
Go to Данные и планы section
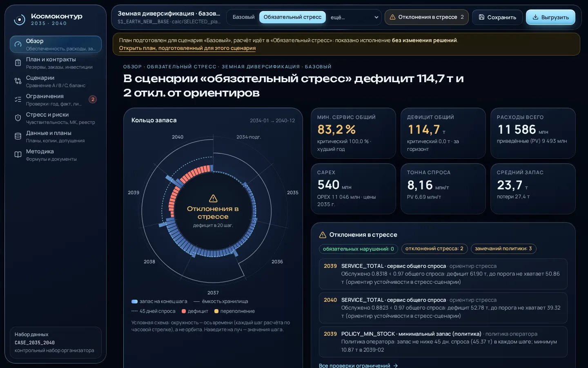pyautogui.click(x=56, y=136)
